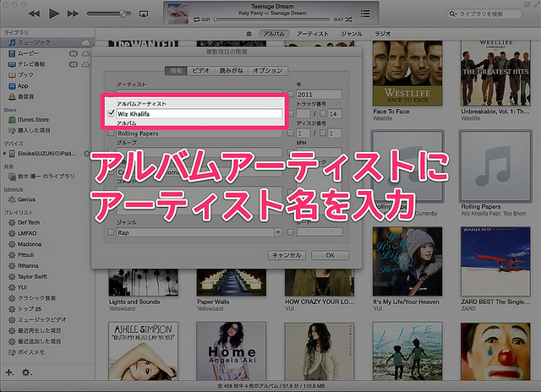Screen dimensions: 541x392
Task: Open the Face To Face Westlife album
Action: point(407,73)
